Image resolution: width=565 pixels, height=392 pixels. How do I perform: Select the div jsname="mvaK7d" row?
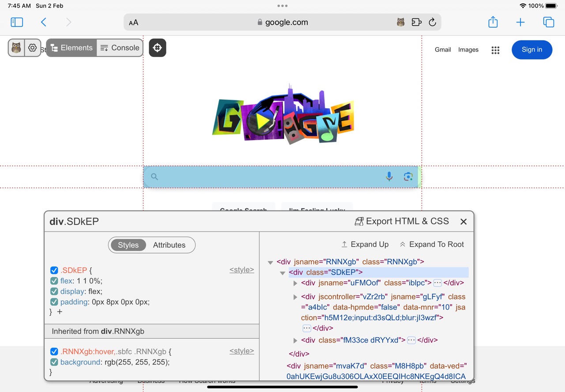(x=376, y=371)
